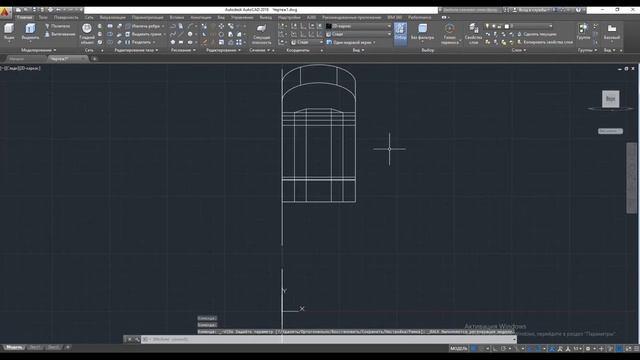Open Layer properties (Свойства слоя)
The height and width of the screenshot is (360, 640).
coord(473,33)
